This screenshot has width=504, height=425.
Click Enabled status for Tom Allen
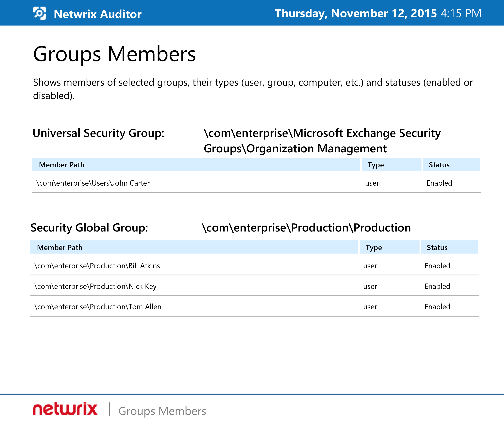(x=437, y=307)
